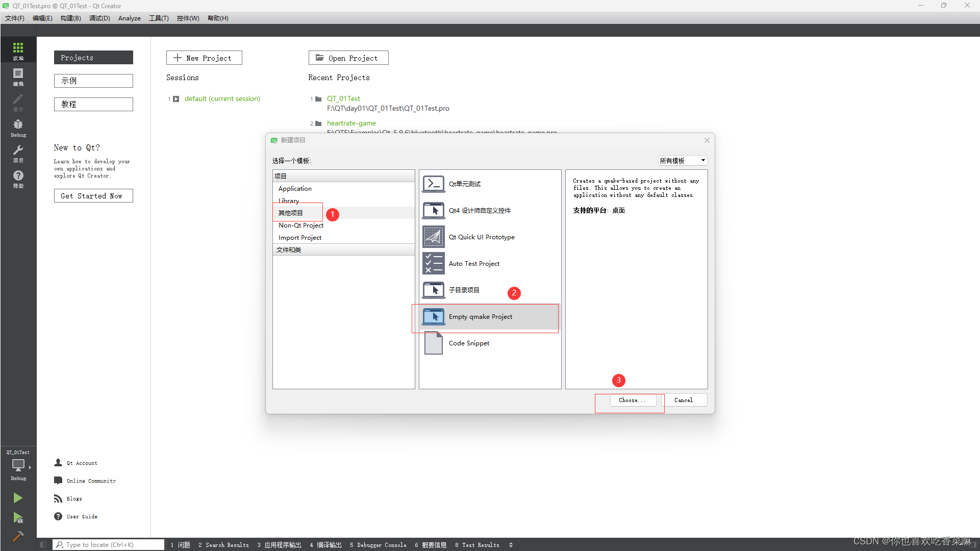Expand the output panes arrow menu
This screenshot has width=980, height=551.
click(511, 545)
